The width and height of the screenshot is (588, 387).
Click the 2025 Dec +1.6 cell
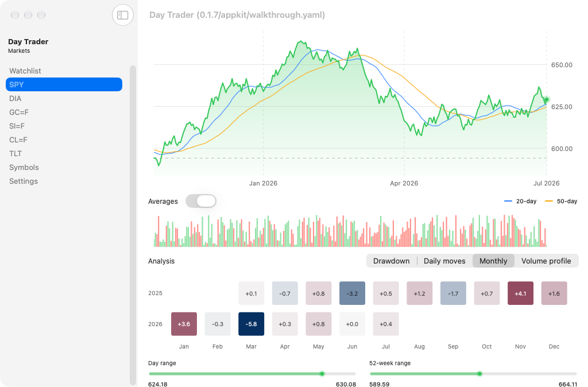(x=554, y=293)
